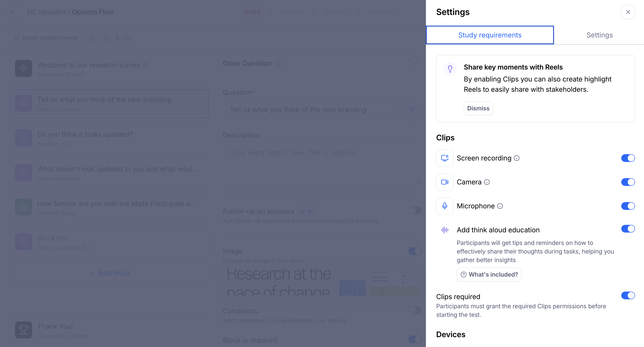This screenshot has width=644, height=347.
Task: Open the Analyze step
Action: (x=336, y=12)
